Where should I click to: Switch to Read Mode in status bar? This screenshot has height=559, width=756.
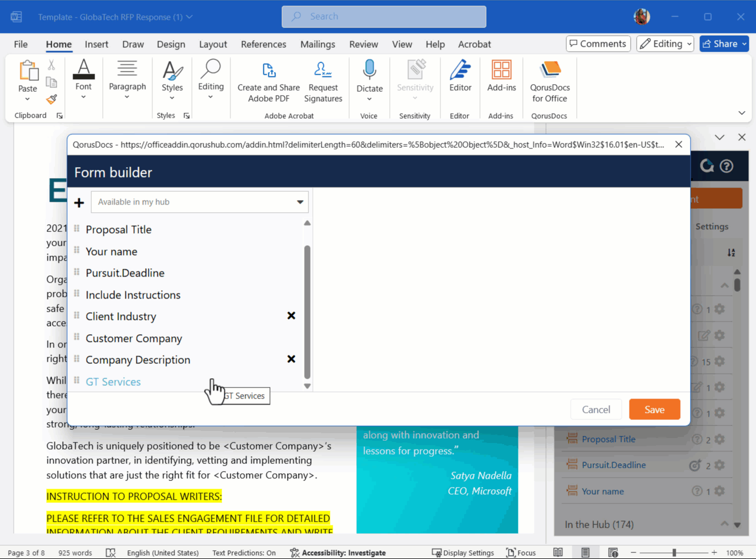[558, 552]
